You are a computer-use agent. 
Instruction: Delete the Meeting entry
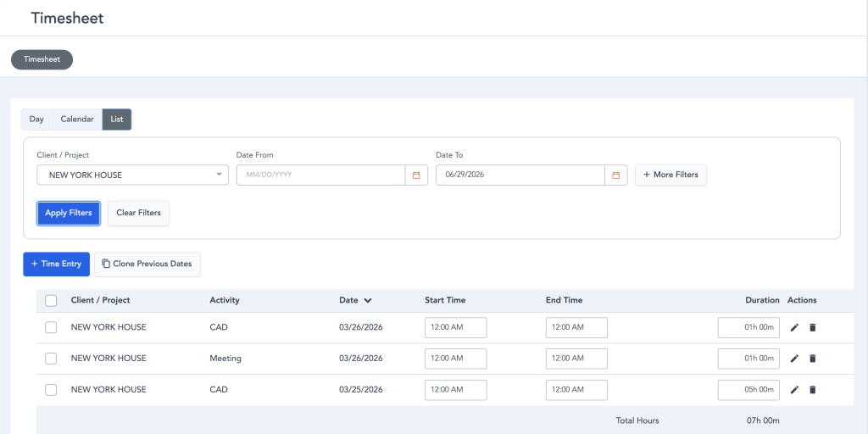point(813,359)
